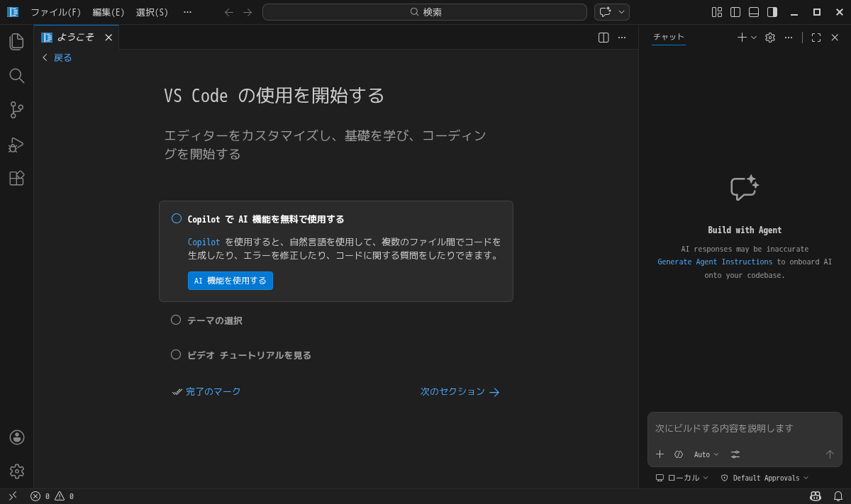Viewport: 851px width, 504px height.
Task: Select the チャット panel tab
Action: coord(669,37)
